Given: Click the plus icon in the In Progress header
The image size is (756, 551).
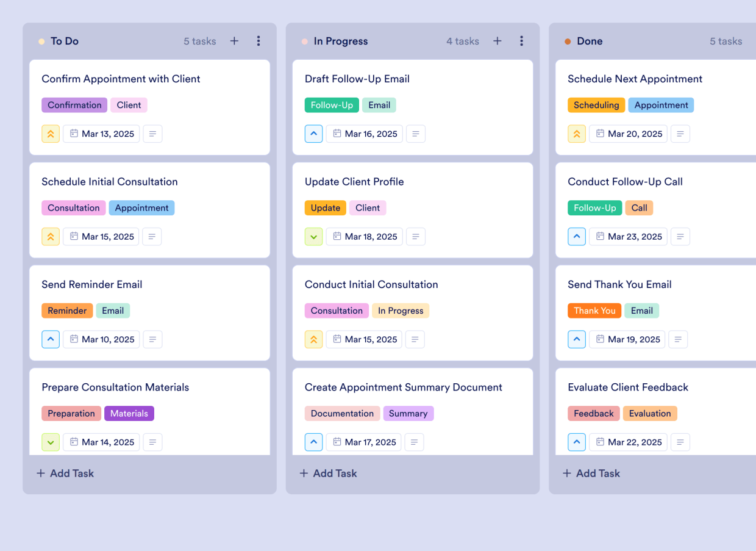Looking at the screenshot, I should [497, 41].
